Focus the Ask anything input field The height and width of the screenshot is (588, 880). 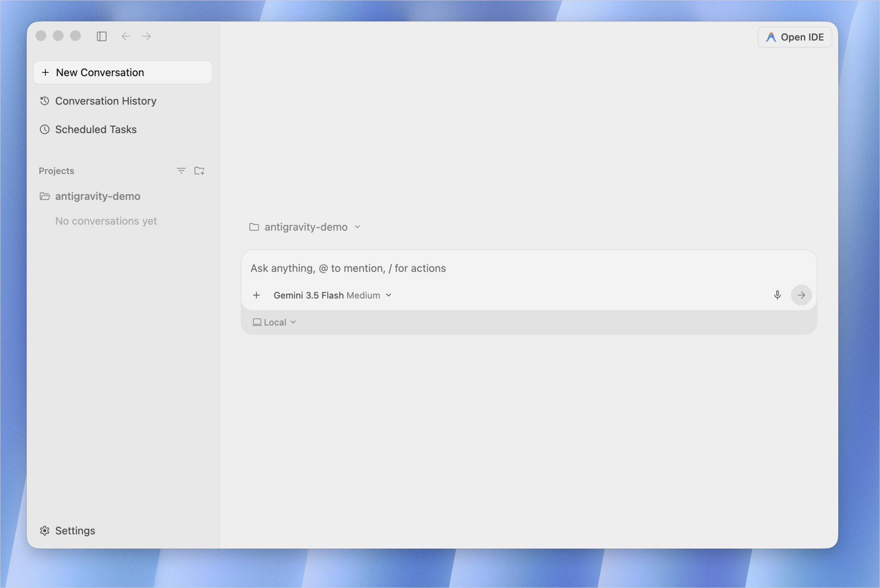pos(528,268)
